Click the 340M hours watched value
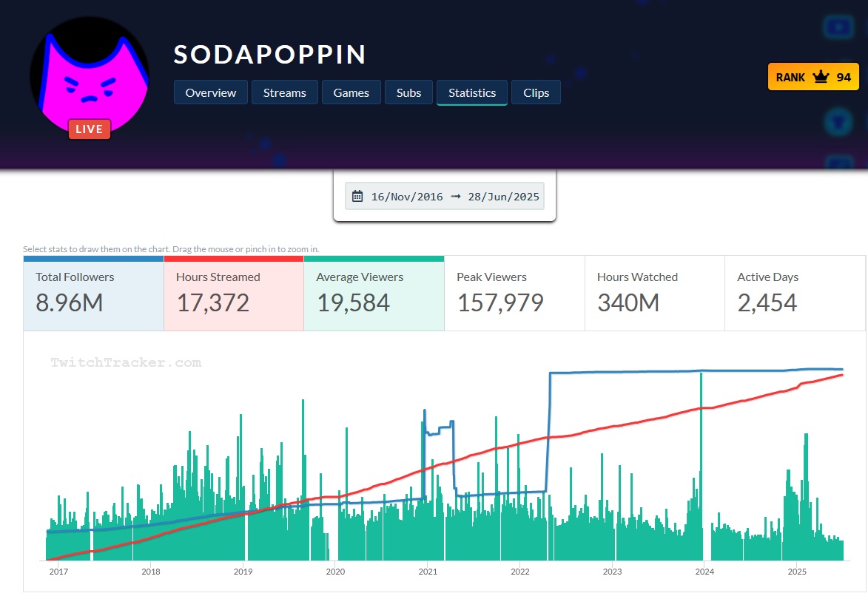This screenshot has width=868, height=596. click(628, 302)
